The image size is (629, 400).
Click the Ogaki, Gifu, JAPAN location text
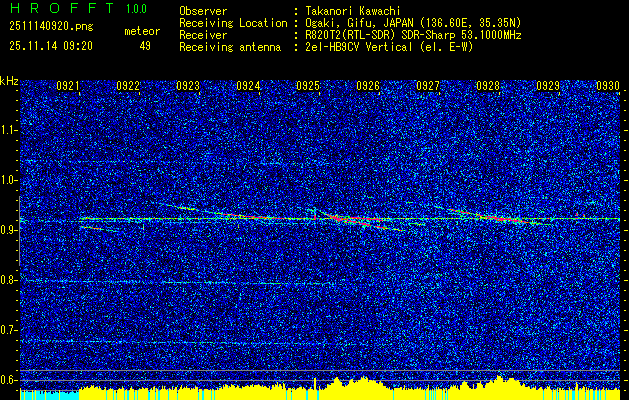(411, 23)
